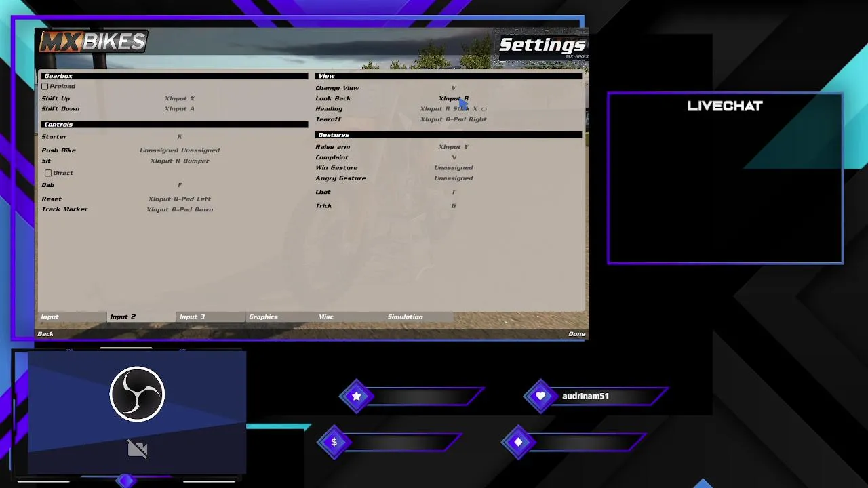
Task: Click the 'LIVECHAT' heading
Action: pyautogui.click(x=725, y=106)
